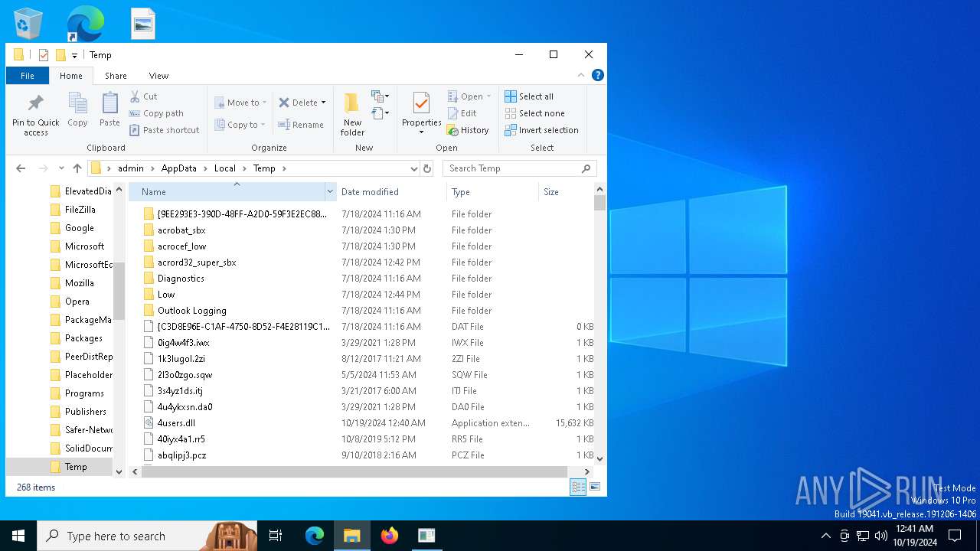This screenshot has height=551, width=980.
Task: Open the New item dropdown
Action: click(x=381, y=96)
